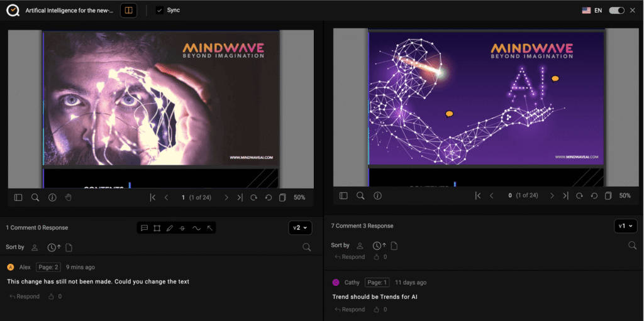Open document info in the right viewer
This screenshot has width=644, height=321.
(x=377, y=195)
